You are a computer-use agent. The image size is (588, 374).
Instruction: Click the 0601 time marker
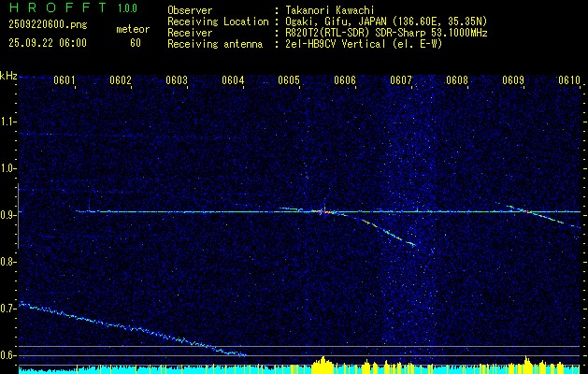click(65, 79)
